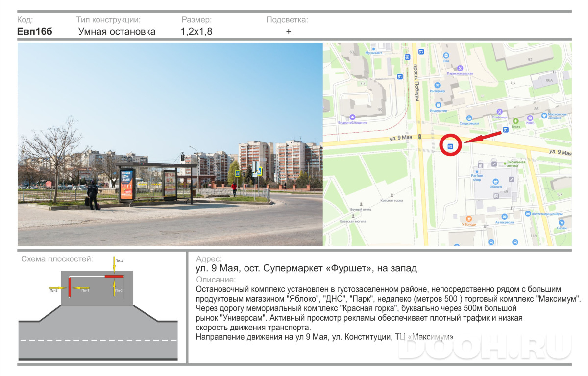Select the "Пл-1" plane label
The image size is (588, 376).
tap(85, 291)
